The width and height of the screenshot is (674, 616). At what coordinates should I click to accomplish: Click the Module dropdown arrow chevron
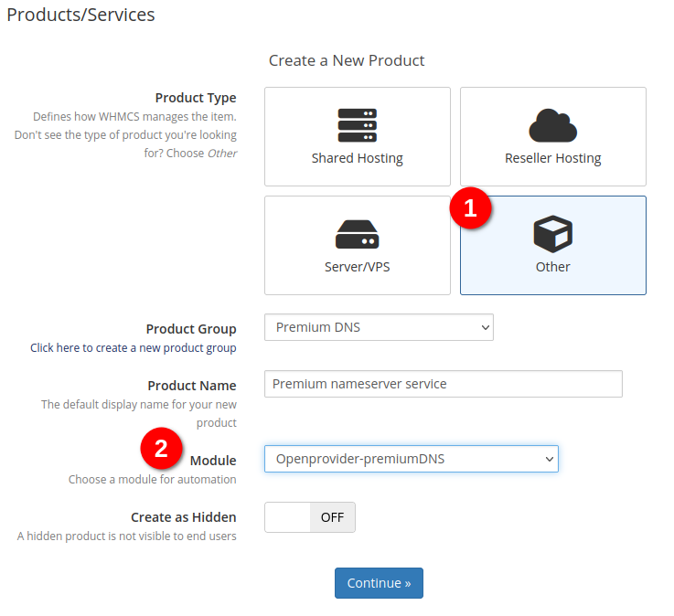[x=549, y=459]
